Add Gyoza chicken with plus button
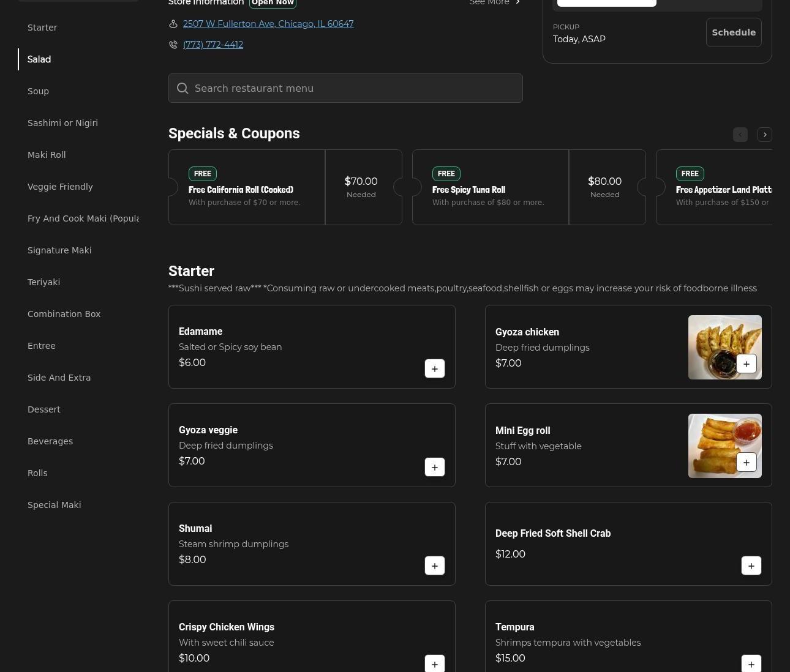The image size is (790, 672). pos(746,364)
